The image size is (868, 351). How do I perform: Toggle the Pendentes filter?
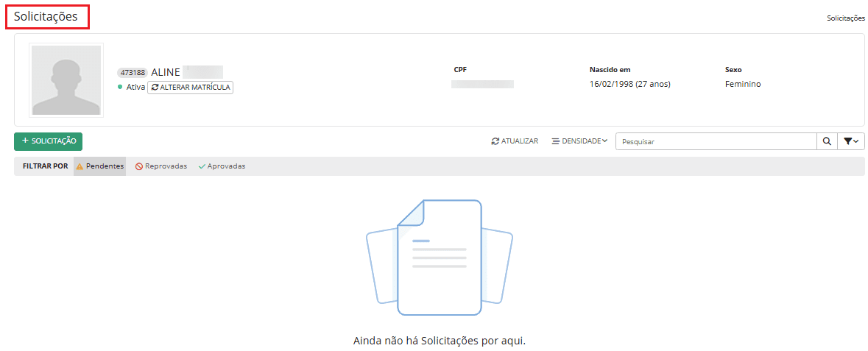click(99, 166)
